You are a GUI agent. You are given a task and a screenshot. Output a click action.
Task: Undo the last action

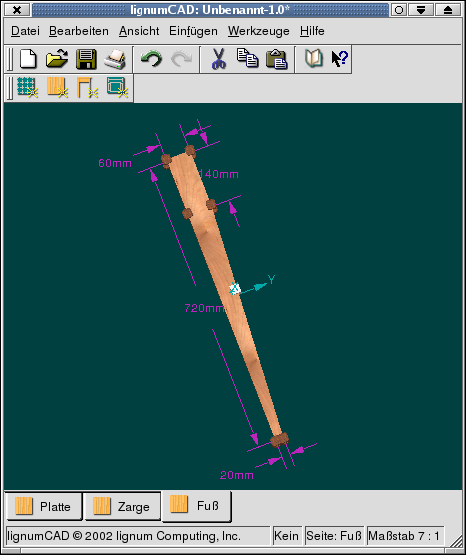pyautogui.click(x=151, y=59)
